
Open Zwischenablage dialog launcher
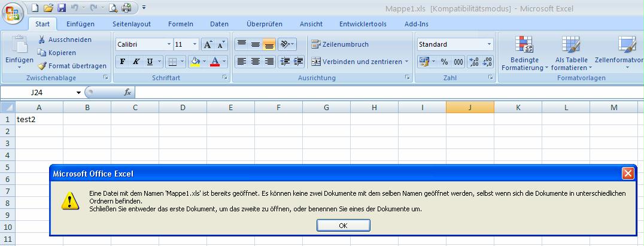point(106,77)
